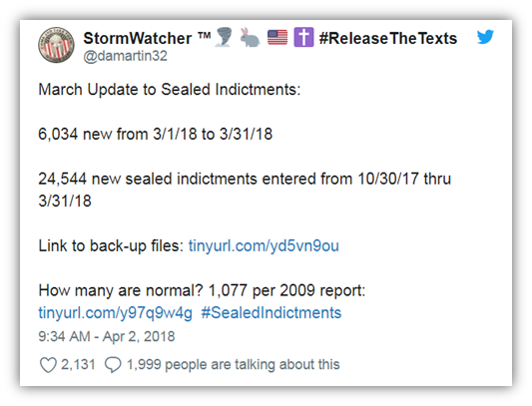Viewport: 532px width, 406px height.
Task: Open the #SealedIndictments hashtag
Action: tap(271, 312)
